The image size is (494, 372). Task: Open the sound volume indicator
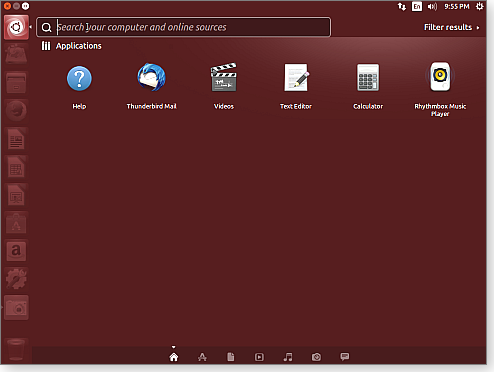432,7
